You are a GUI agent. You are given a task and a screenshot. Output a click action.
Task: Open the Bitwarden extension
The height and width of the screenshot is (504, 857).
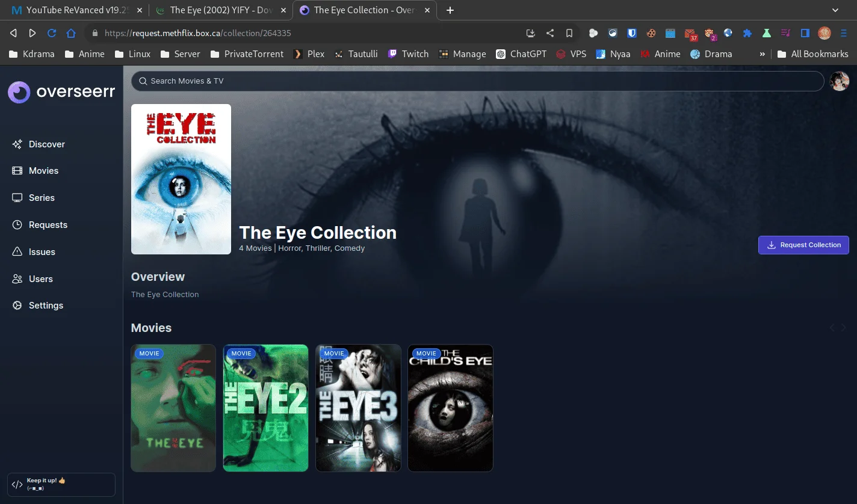tap(632, 33)
